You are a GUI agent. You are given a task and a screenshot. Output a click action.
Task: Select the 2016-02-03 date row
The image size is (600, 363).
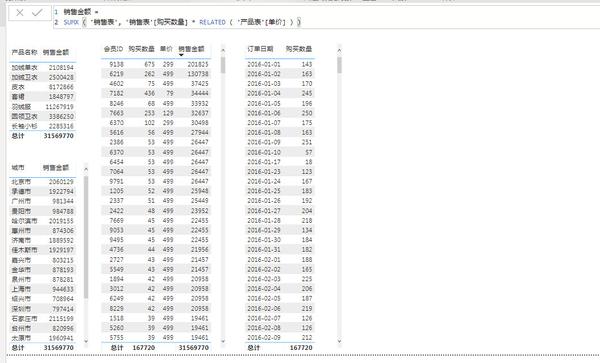click(280, 279)
